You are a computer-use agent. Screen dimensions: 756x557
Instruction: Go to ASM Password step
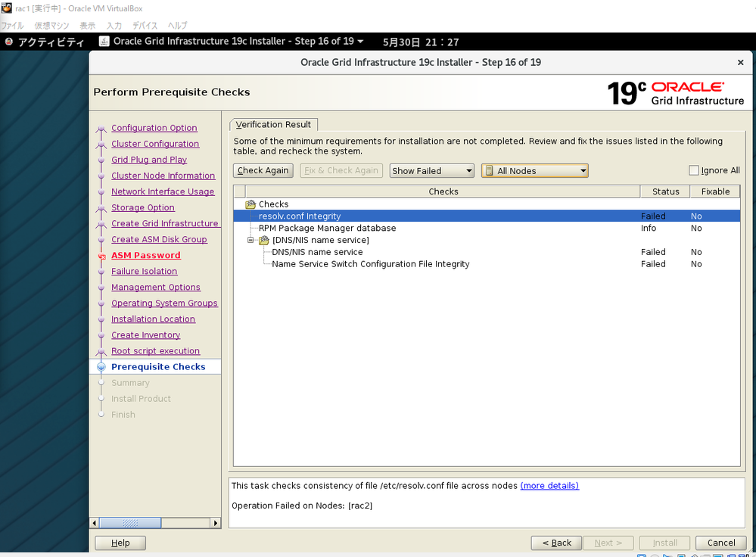tap(145, 255)
